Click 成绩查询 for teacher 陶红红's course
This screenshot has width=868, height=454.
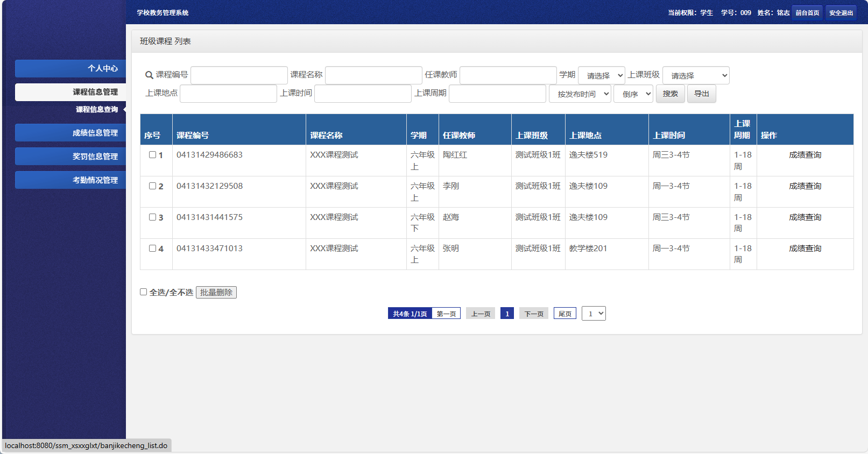coord(805,155)
